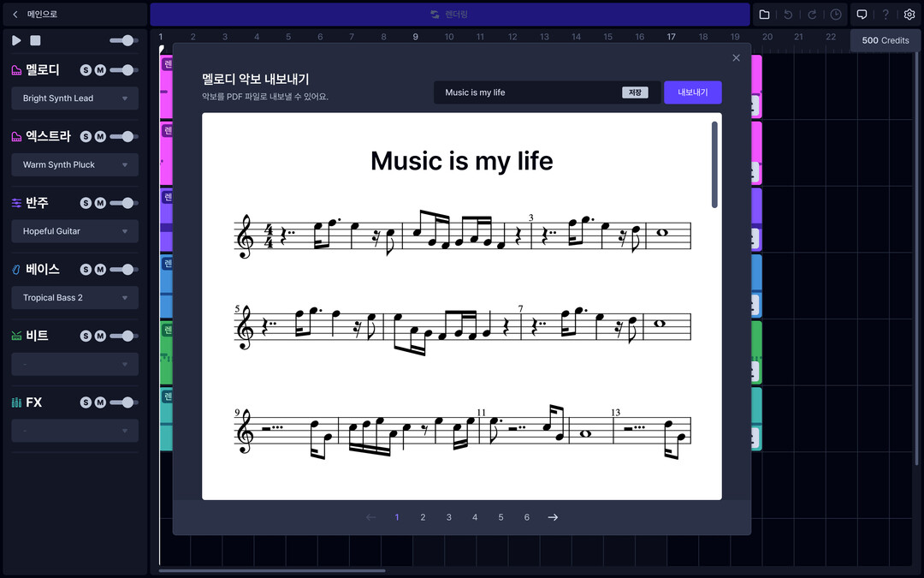The image size is (924, 578).
Task: Open the feedback chat bubble icon
Action: [x=862, y=15]
